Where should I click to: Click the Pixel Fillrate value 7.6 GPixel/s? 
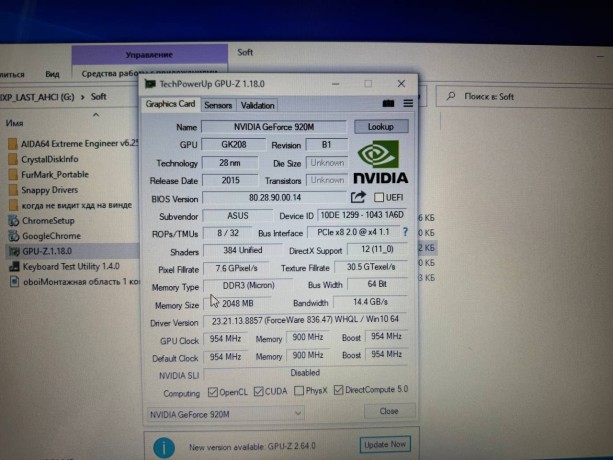click(x=236, y=268)
